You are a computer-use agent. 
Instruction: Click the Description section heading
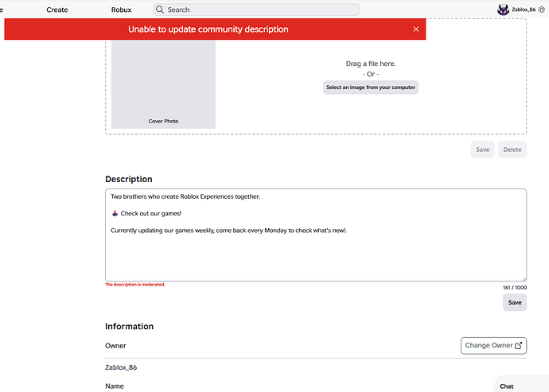tap(128, 179)
